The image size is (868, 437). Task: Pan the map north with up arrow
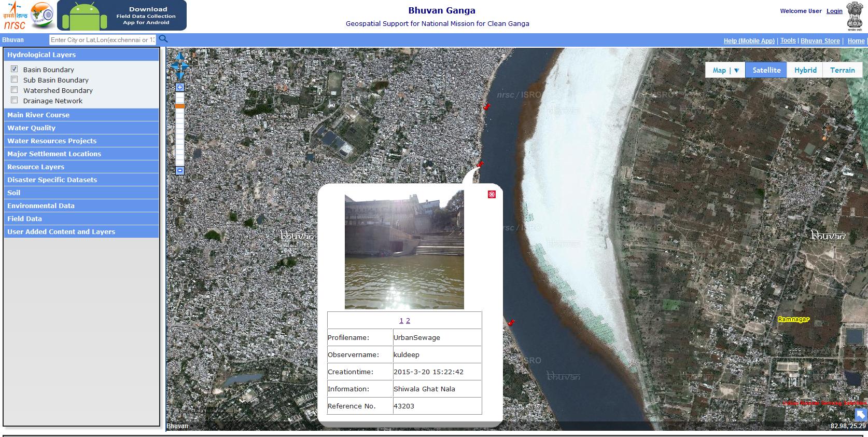[180, 56]
